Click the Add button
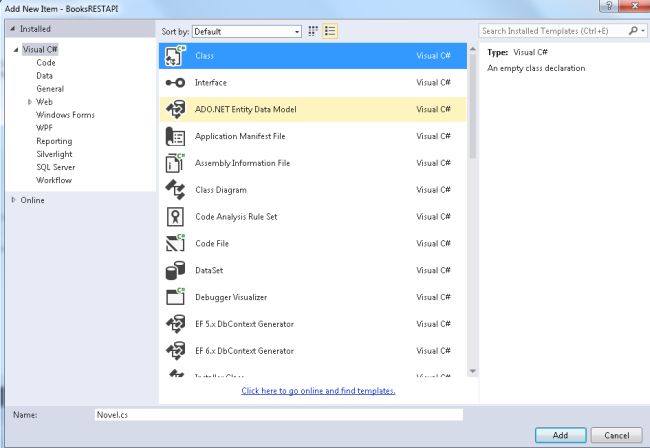Image resolution: width=650 pixels, height=448 pixels. tap(560, 435)
